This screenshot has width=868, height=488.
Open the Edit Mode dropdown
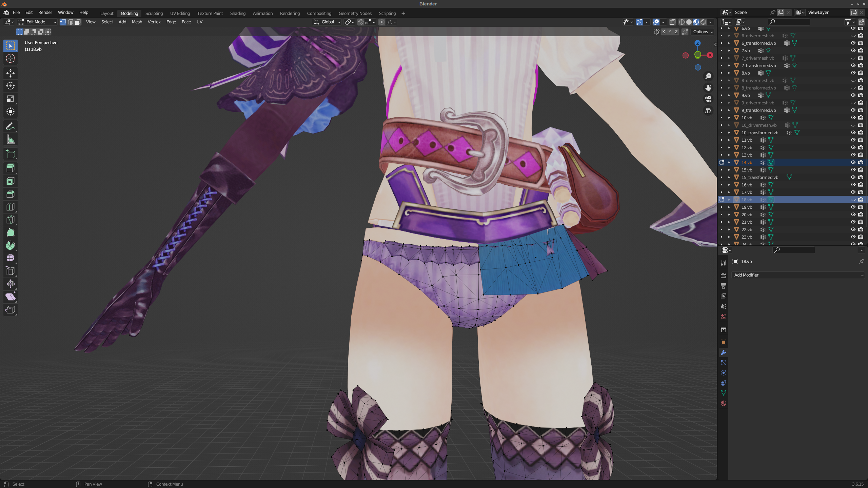tap(37, 22)
